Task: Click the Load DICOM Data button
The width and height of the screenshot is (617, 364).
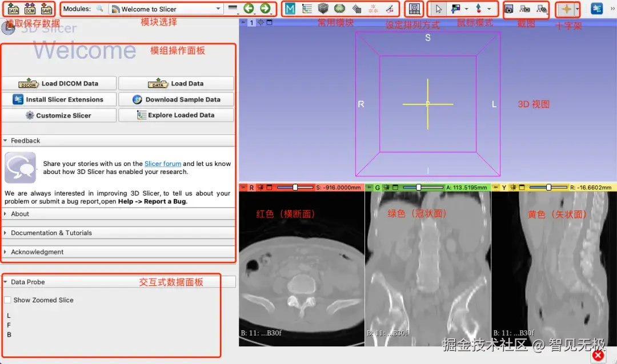Action: tap(59, 83)
